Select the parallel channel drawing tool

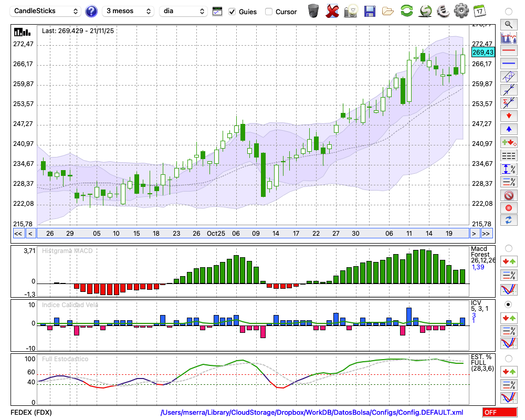tap(509, 77)
